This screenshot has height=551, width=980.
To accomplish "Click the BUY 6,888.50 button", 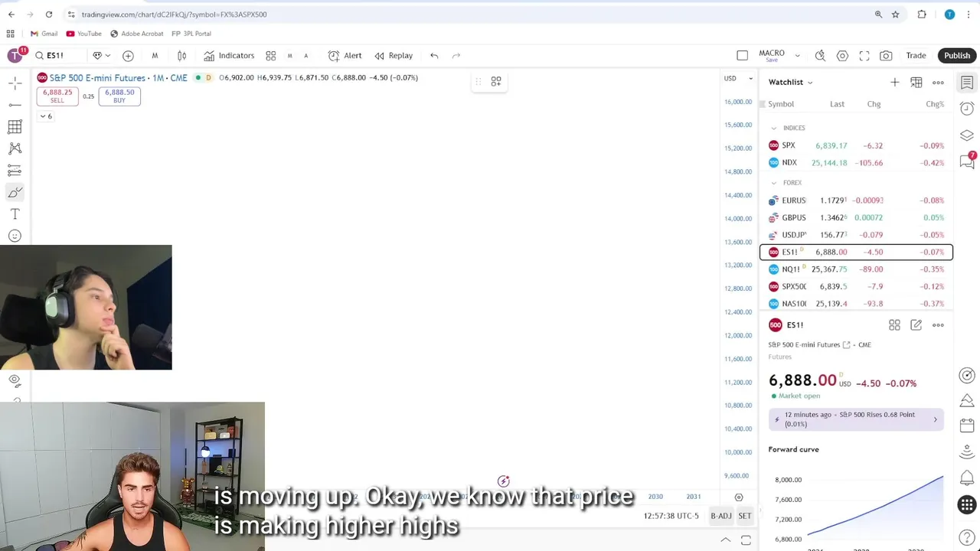I will point(119,96).
